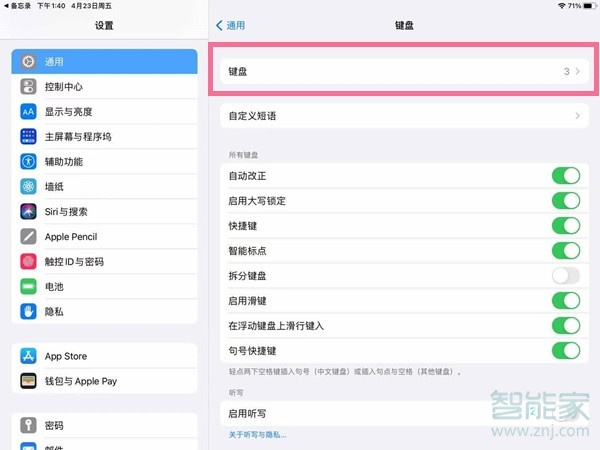Screen dimensions: 600x450
Task: Tap the 触控ID与密码 fingerprint icon
Action: [28, 261]
